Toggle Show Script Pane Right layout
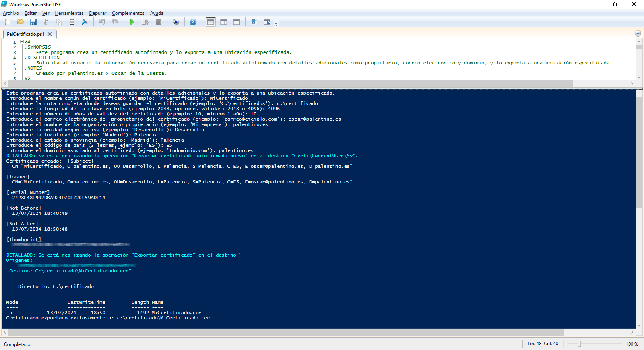Image resolution: width=644 pixels, height=350 pixels. click(223, 22)
